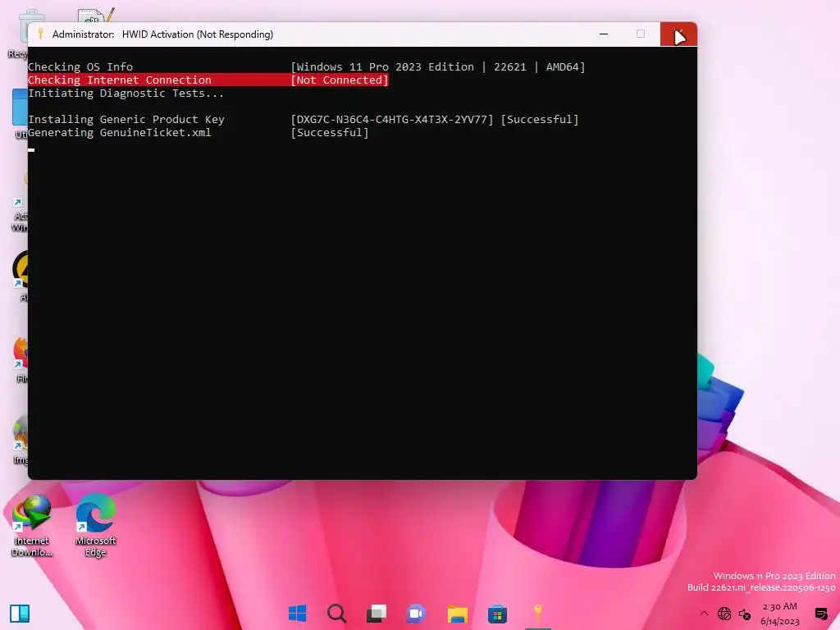Open the muted volume tray icon

point(745,614)
